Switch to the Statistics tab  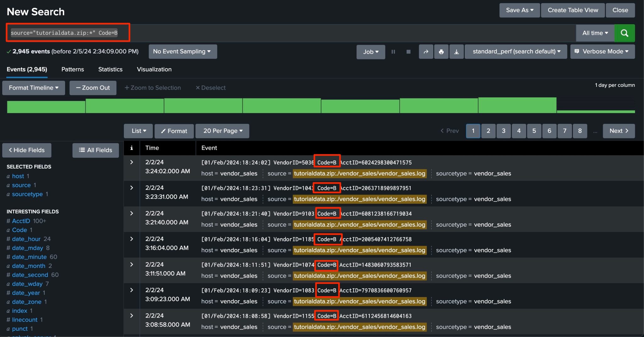[110, 69]
